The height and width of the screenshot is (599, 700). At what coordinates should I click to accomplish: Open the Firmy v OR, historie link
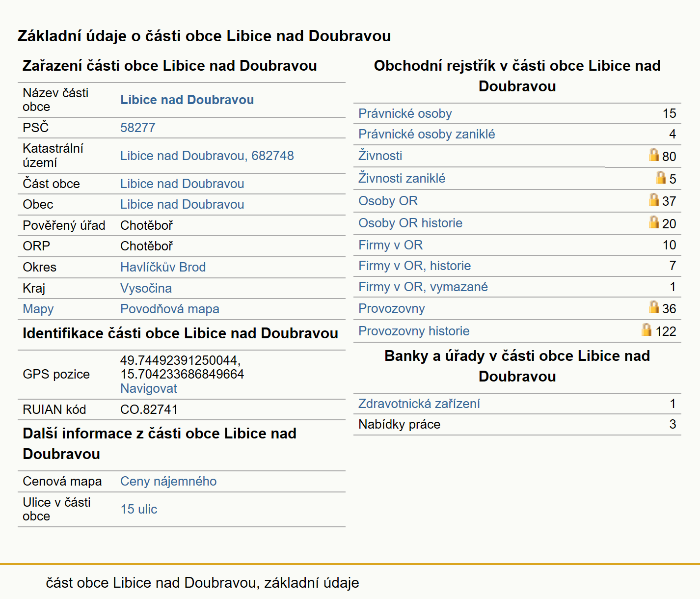click(414, 266)
